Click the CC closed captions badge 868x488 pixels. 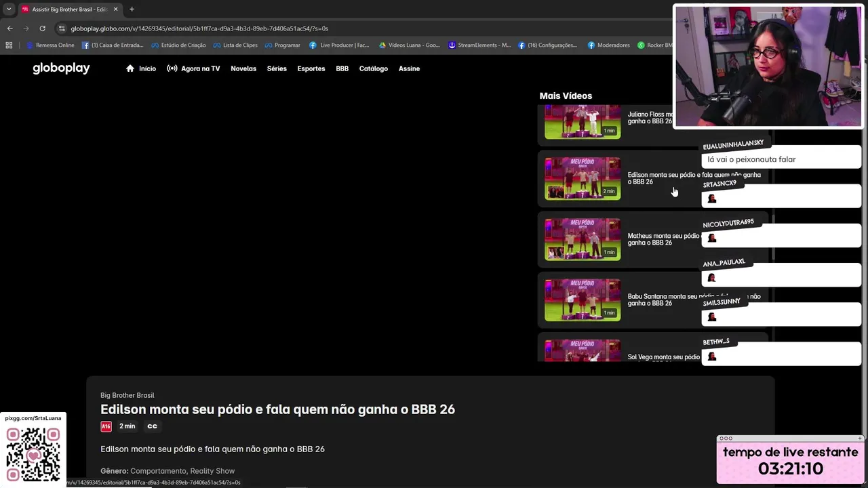pos(152,426)
